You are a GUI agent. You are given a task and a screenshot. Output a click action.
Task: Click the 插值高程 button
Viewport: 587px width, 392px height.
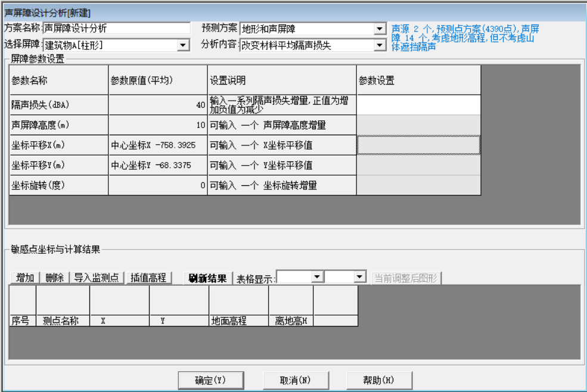[x=149, y=278]
